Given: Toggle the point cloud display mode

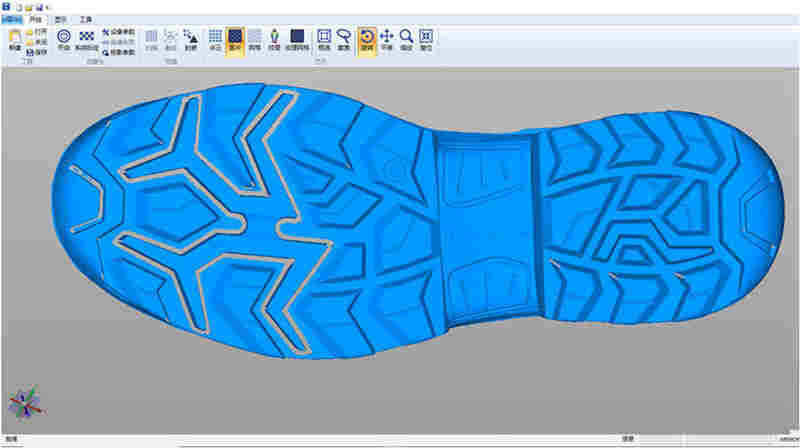Looking at the screenshot, I should pyautogui.click(x=215, y=37).
